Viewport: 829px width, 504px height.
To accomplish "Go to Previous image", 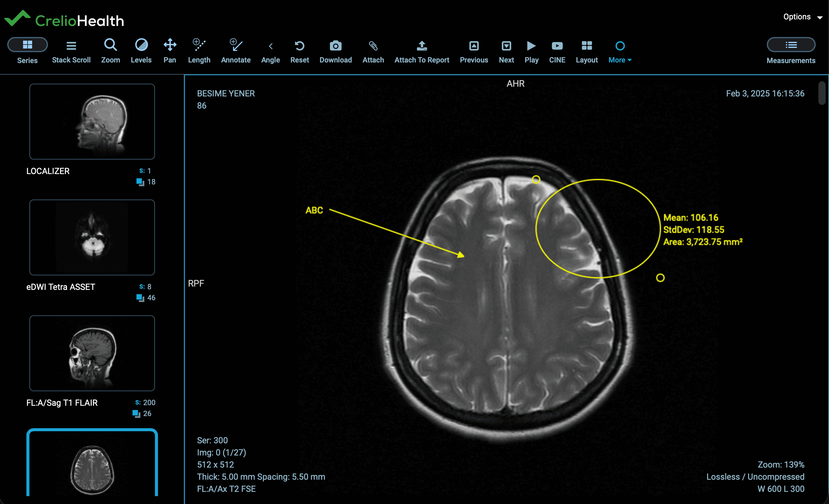I will coord(474,51).
